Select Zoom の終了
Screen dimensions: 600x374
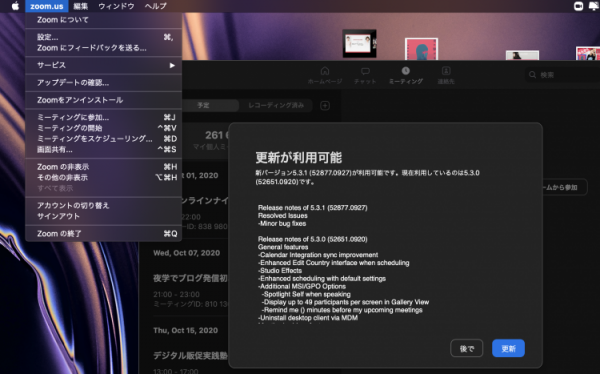point(103,234)
